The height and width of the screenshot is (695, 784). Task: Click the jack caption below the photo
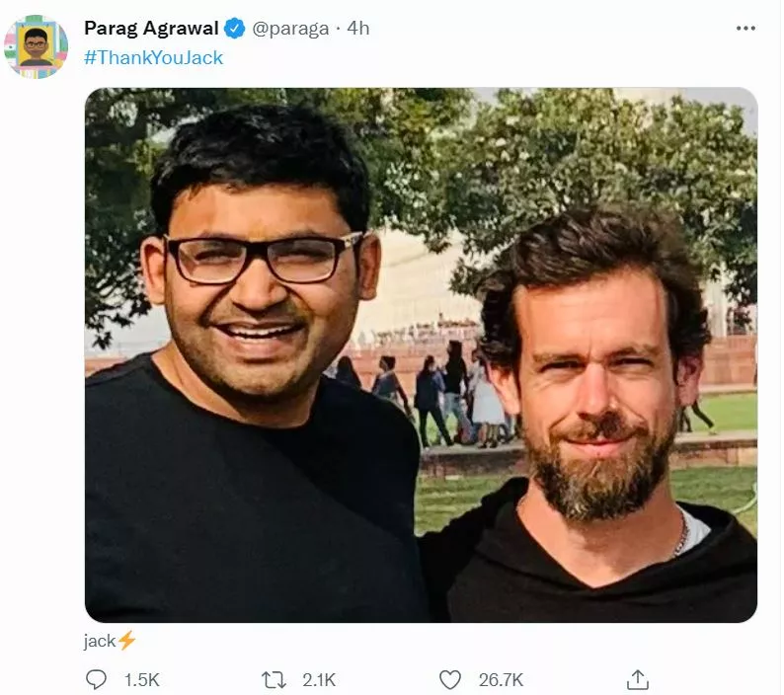[100, 641]
